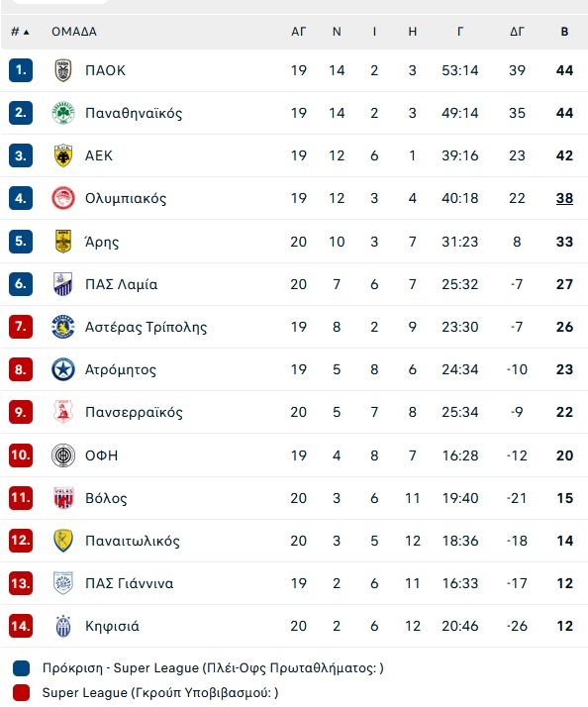This screenshot has height=707, width=588.
Task: Click red position badge 14 for Κηφισιά
Action: click(x=21, y=626)
